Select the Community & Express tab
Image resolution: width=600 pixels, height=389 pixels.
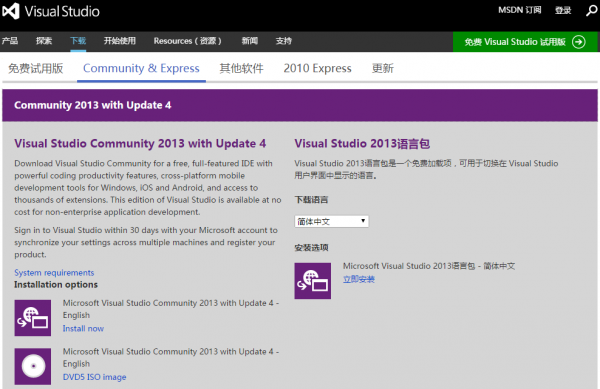[x=141, y=68]
